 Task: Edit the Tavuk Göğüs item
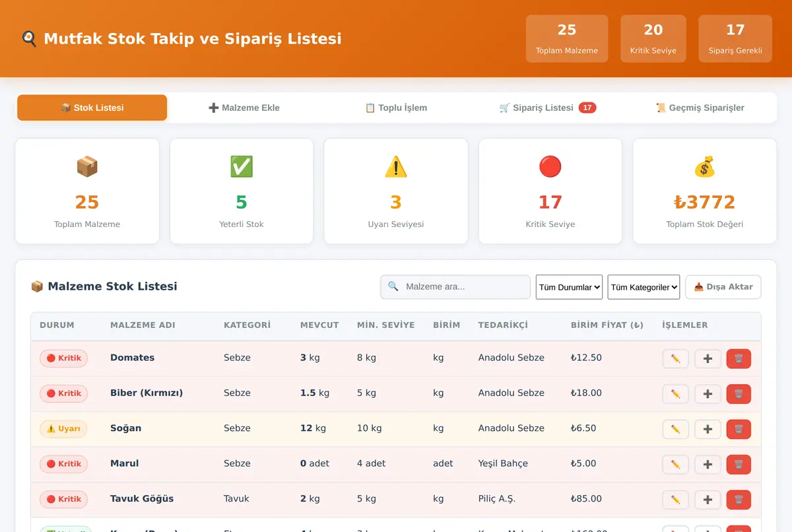click(675, 500)
